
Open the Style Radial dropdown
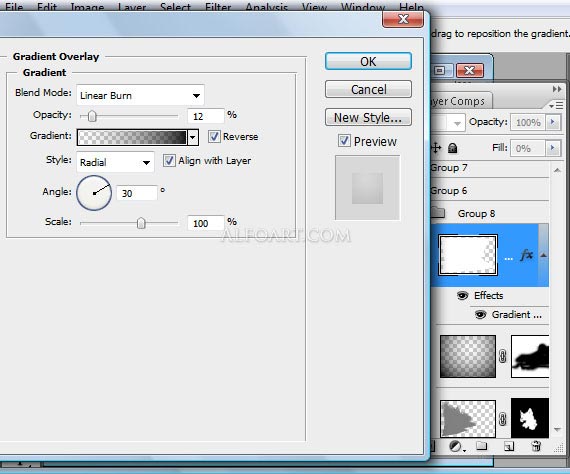point(115,162)
